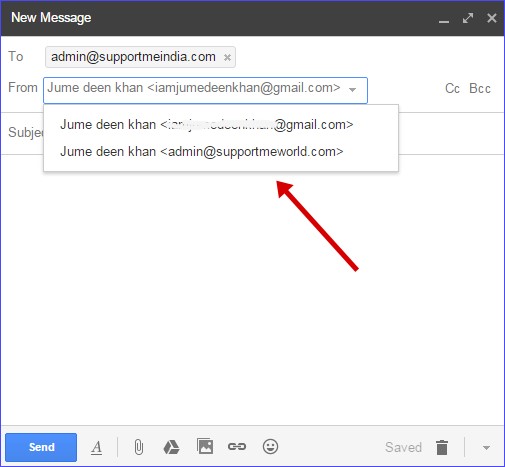This screenshot has height=467, width=505.
Task: Select the gmail.com sender option in the list
Action: coord(207,125)
